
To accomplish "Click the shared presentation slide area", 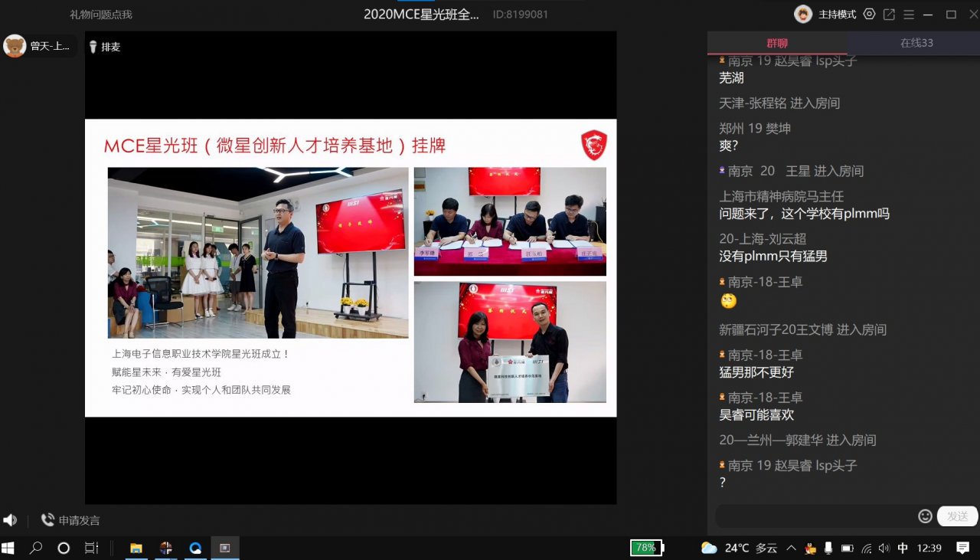I will click(x=351, y=268).
